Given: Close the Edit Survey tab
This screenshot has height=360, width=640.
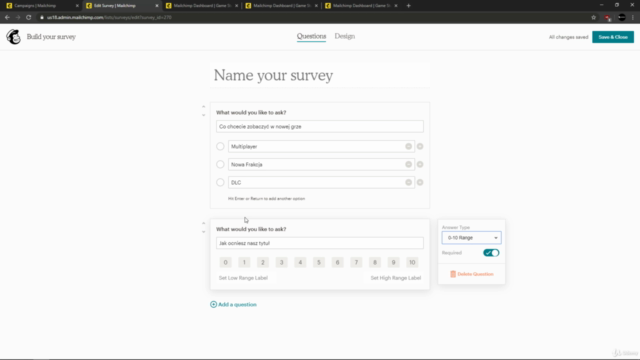Looking at the screenshot, I should (157, 6).
